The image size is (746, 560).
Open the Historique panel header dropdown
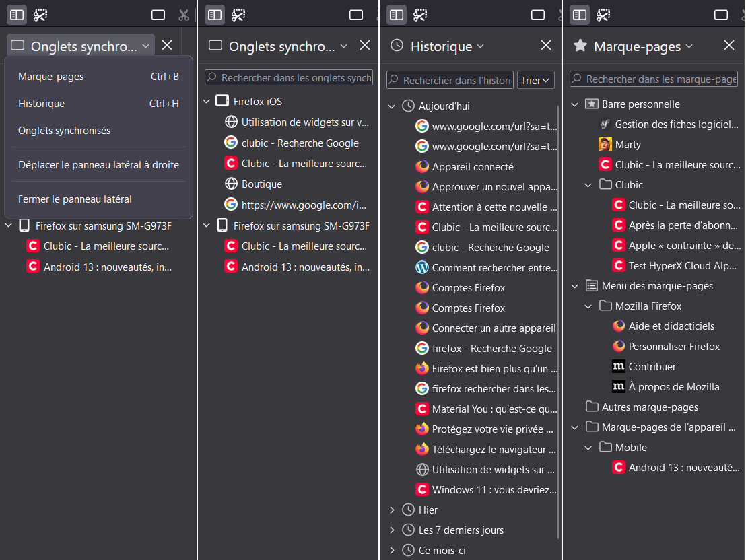coord(438,46)
